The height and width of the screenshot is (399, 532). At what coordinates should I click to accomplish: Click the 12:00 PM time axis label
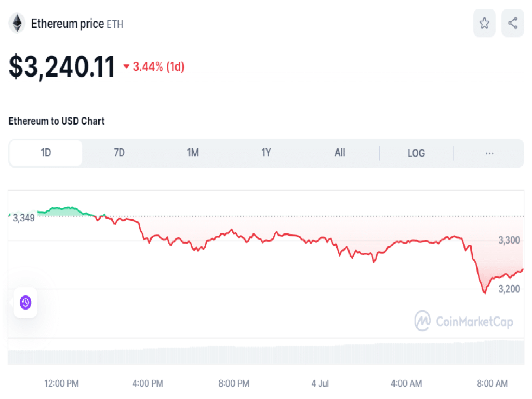tap(61, 383)
